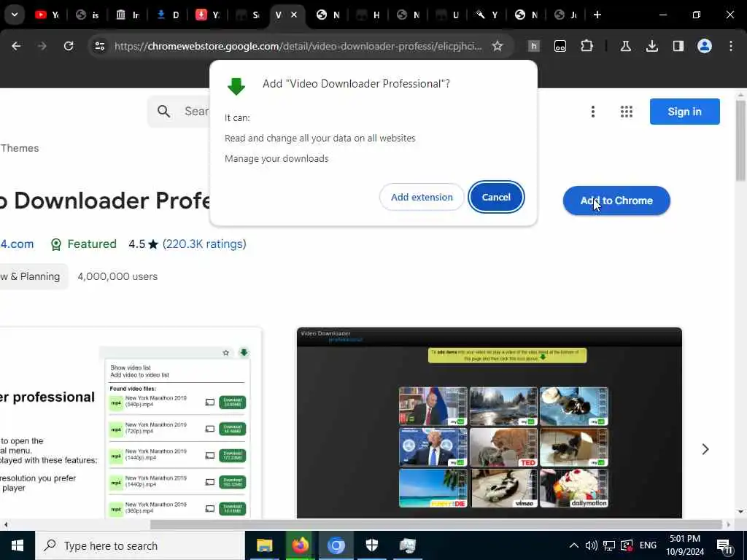Open Firefox from the taskbar
The image size is (747, 560).
click(x=300, y=545)
